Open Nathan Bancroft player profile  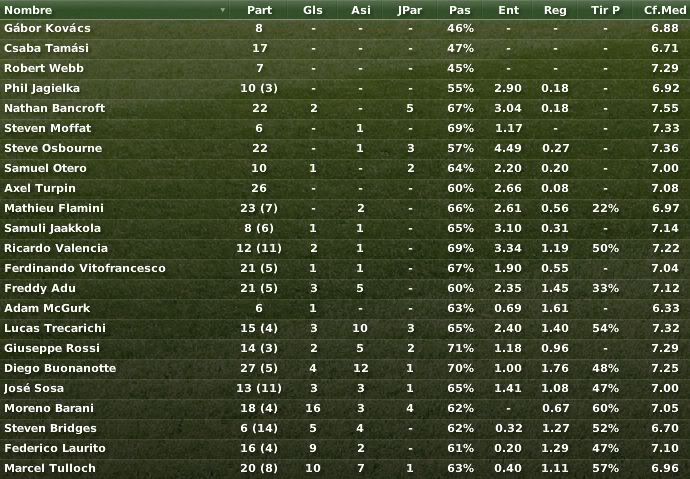click(x=55, y=108)
